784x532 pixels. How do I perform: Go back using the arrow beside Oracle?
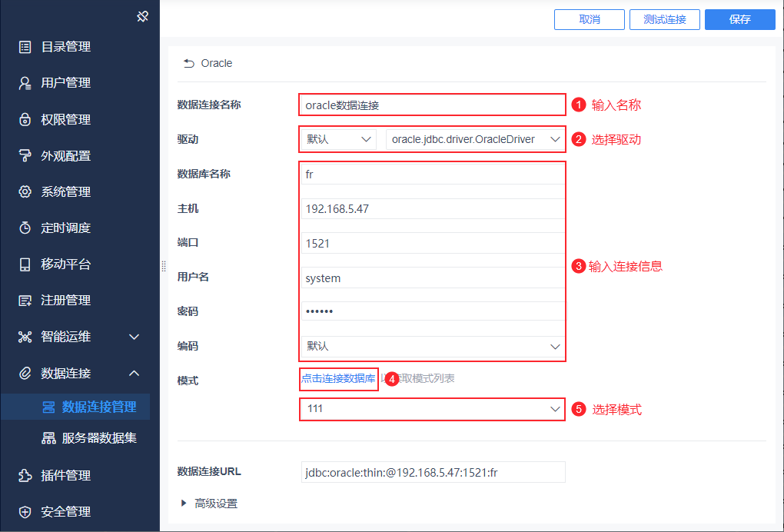click(x=188, y=63)
